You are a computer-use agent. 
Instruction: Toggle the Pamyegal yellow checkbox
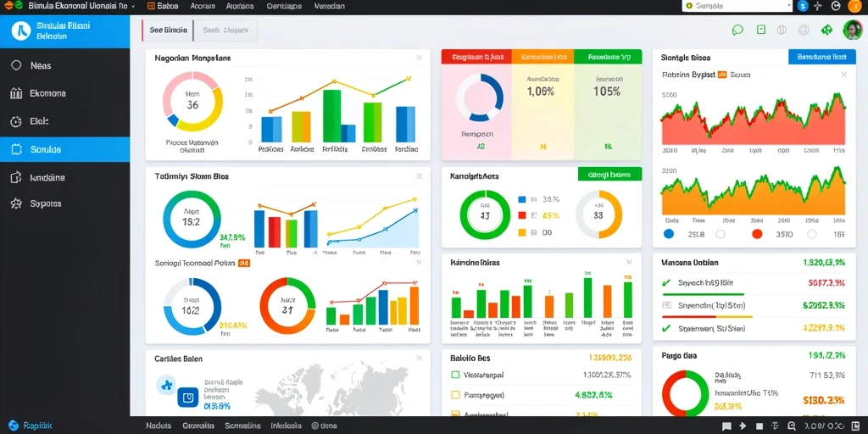tap(455, 395)
